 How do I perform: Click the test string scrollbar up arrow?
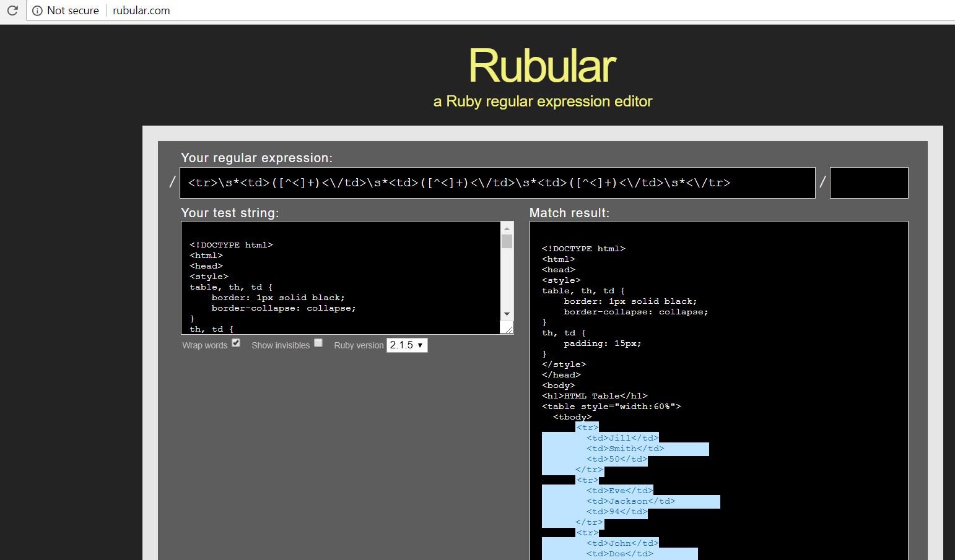[x=506, y=228]
